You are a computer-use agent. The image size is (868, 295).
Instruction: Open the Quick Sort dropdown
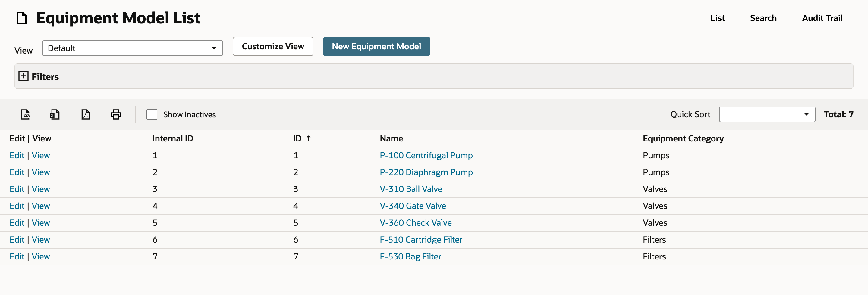[x=767, y=114]
